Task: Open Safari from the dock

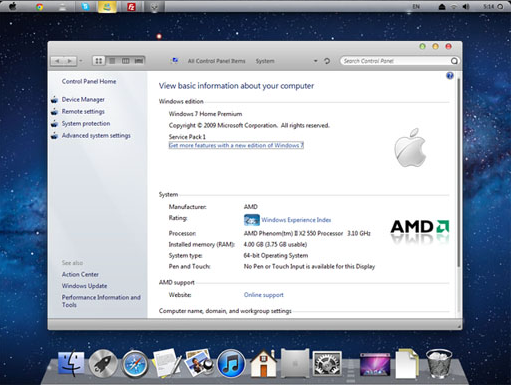Action: click(135, 364)
